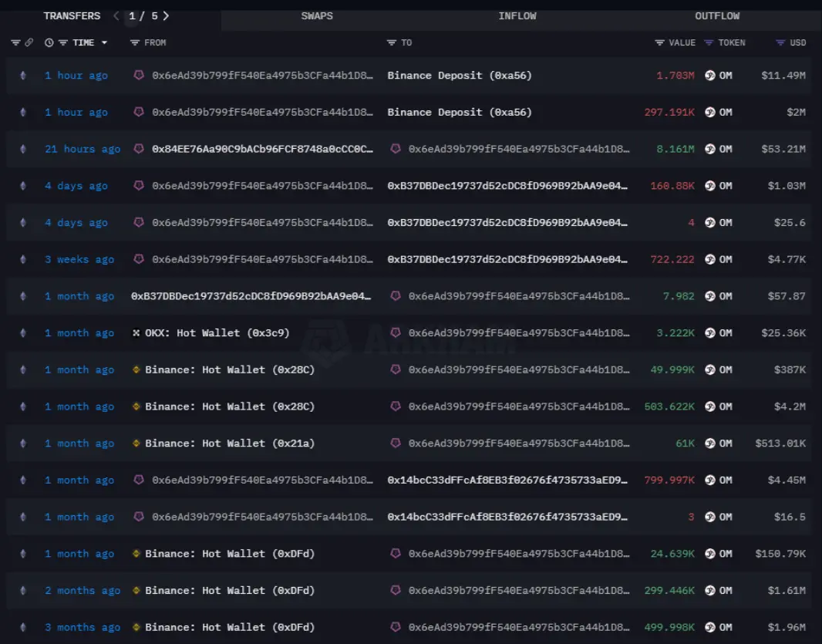Click sender entity icon in $11.49M row
Screen dimensions: 822x644
(138, 75)
